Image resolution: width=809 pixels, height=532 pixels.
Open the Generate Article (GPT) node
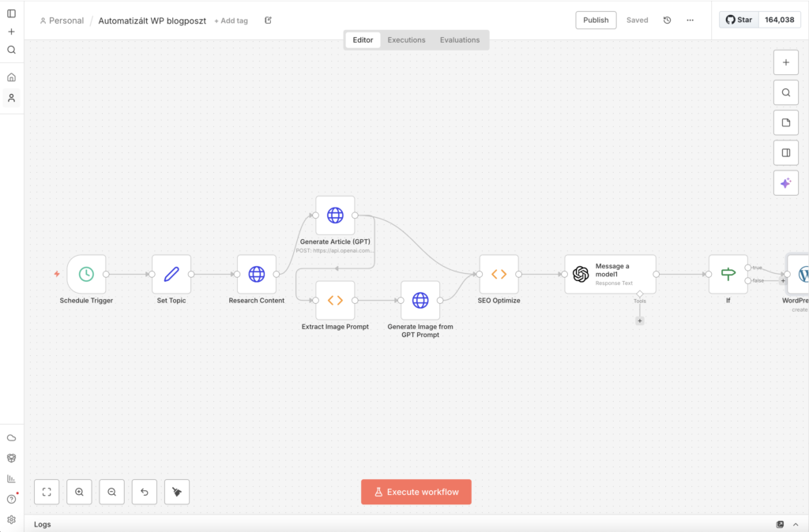[x=335, y=214]
